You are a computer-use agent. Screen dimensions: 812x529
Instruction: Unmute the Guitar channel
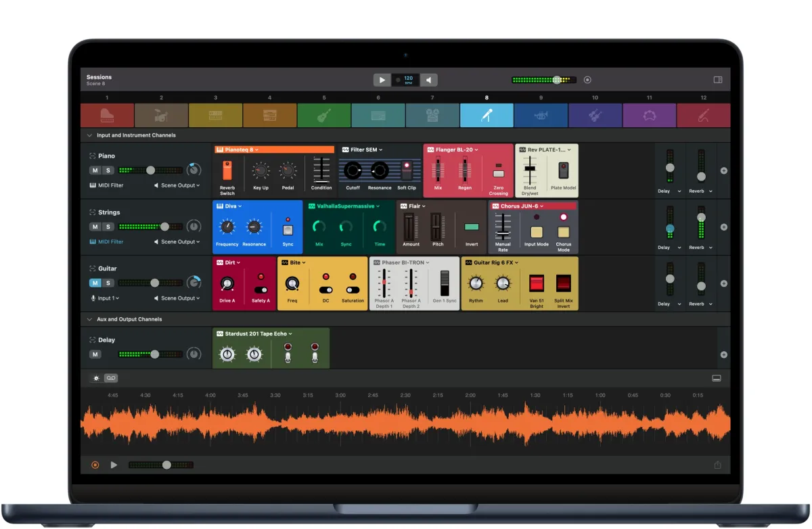[95, 283]
